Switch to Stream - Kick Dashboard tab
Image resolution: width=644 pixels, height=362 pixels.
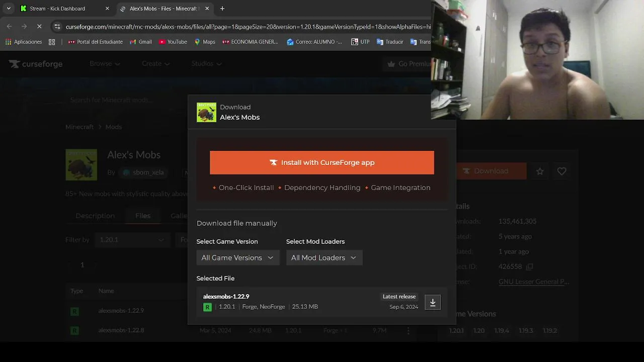pyautogui.click(x=57, y=9)
